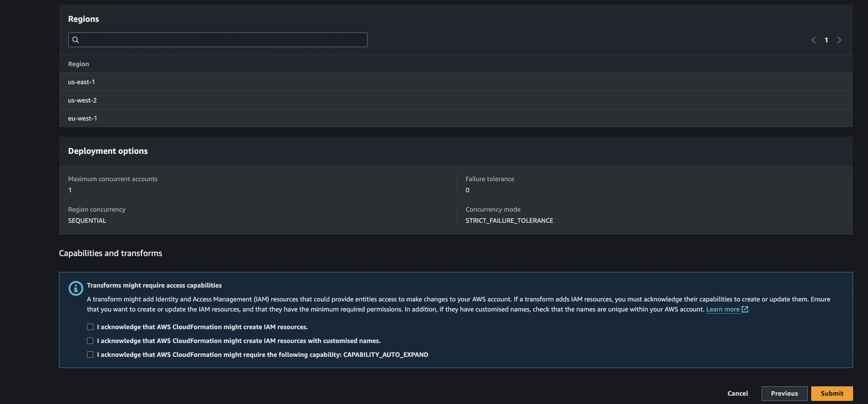This screenshot has width=868, height=404.
Task: Click the external link icon beside Learn more
Action: point(745,309)
